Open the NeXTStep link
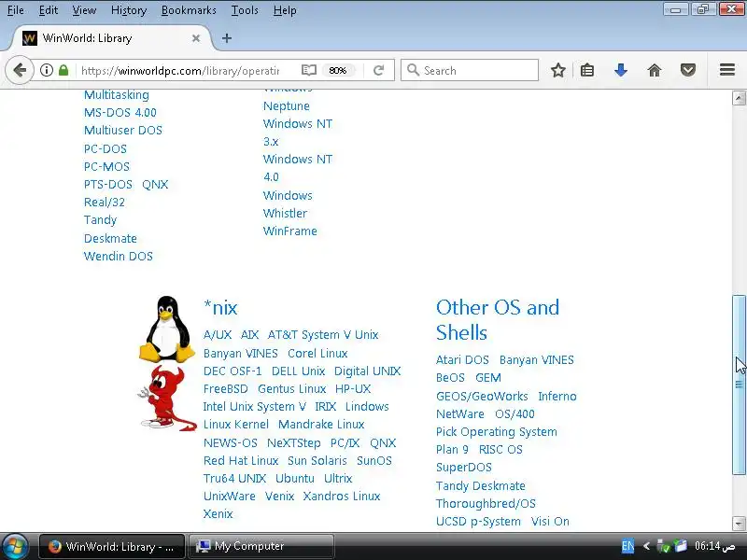The width and height of the screenshot is (747, 560). (293, 442)
